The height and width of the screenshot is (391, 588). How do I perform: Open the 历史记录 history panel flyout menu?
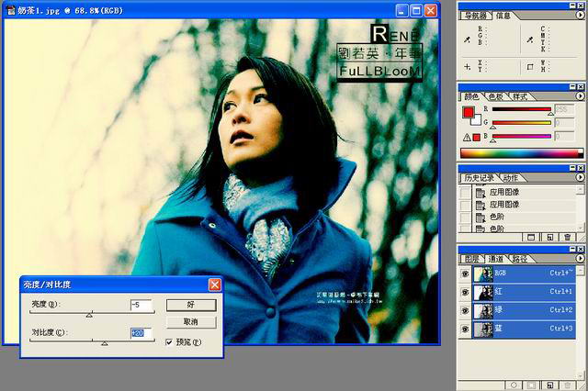[x=579, y=177]
